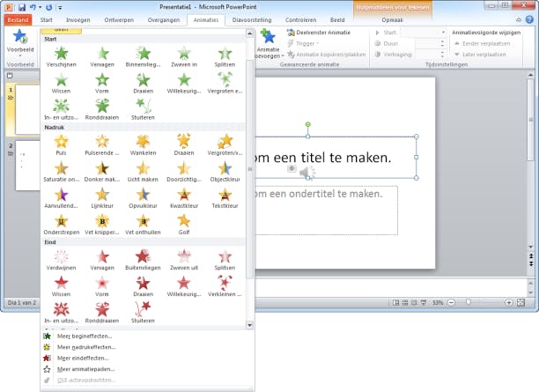Viewport: 539px width, 392px height.
Task: Open PowerPoint Help question mark icon
Action: click(529, 20)
